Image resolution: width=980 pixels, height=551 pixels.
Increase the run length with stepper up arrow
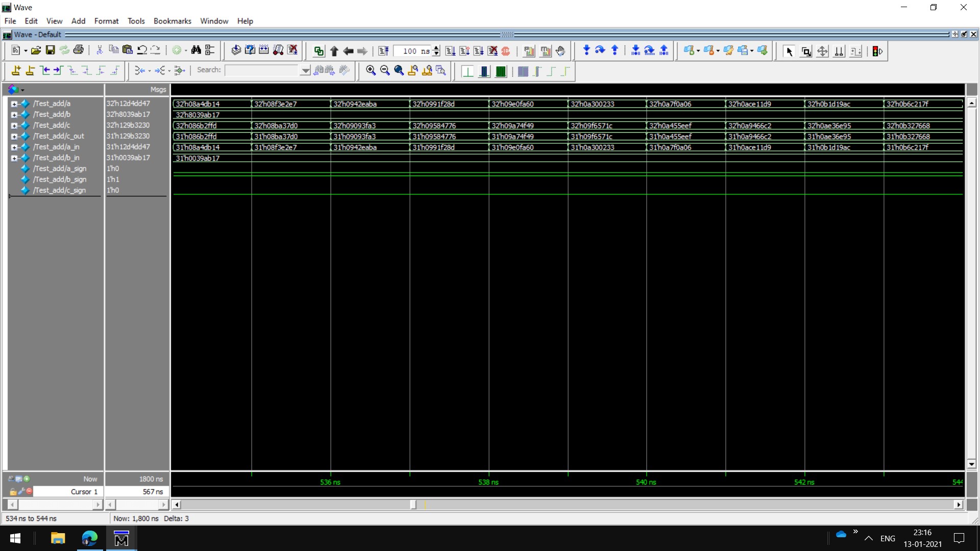436,48
